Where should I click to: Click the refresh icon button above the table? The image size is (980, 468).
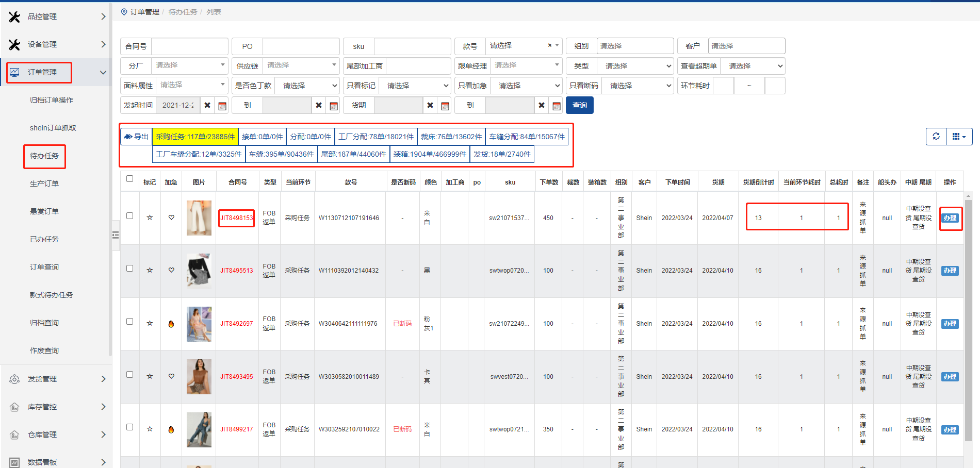pyautogui.click(x=936, y=137)
